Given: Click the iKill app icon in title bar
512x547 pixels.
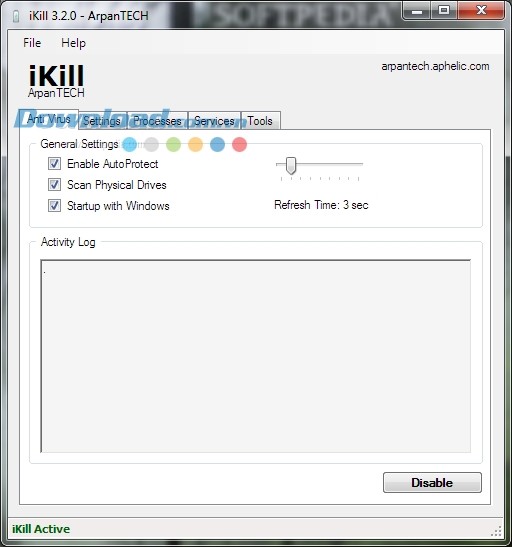Looking at the screenshot, I should [16, 16].
